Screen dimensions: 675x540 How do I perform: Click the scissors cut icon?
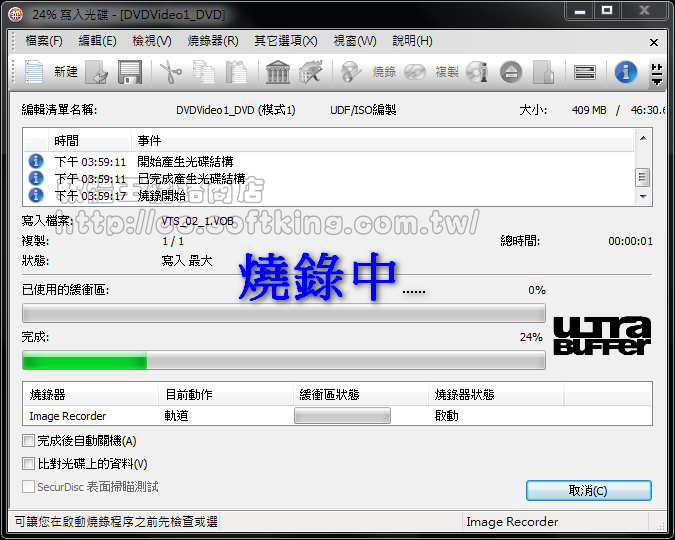pyautogui.click(x=171, y=72)
